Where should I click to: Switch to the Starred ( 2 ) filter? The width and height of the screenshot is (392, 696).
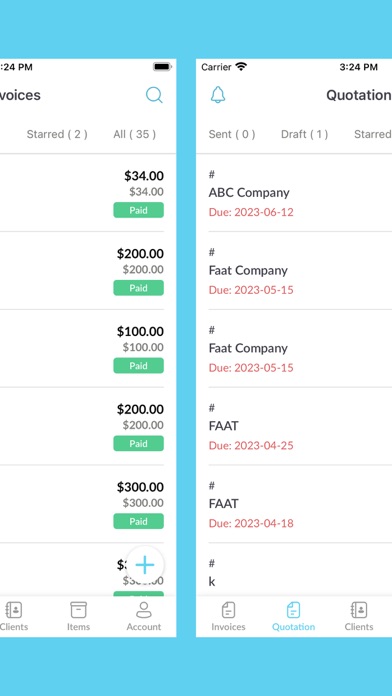click(x=57, y=134)
